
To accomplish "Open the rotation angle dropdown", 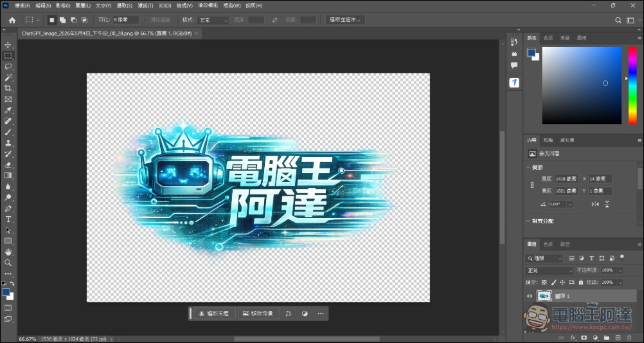I will click(x=570, y=204).
